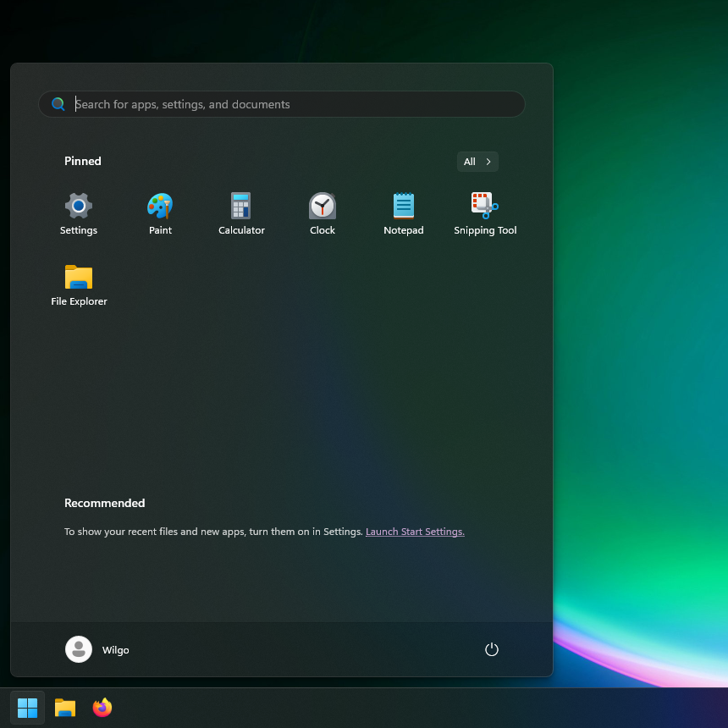Screen dimensions: 728x728
Task: Click the Recommended section heading
Action: click(x=104, y=503)
